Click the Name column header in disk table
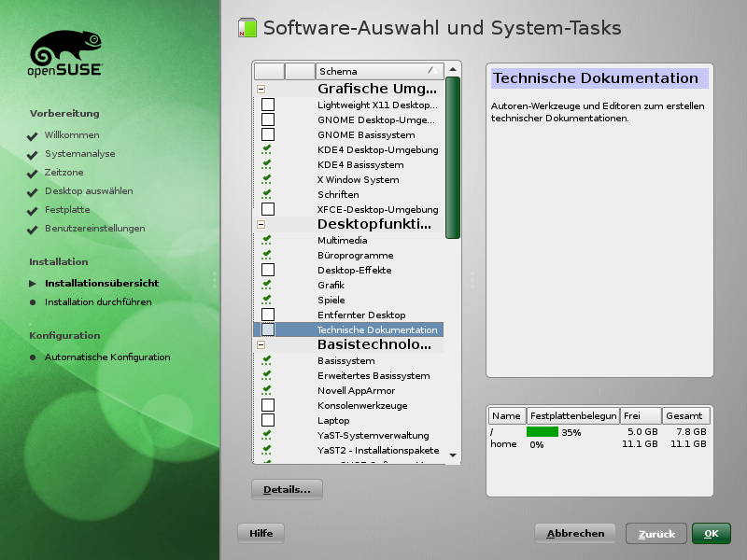747x560 pixels. 507,415
